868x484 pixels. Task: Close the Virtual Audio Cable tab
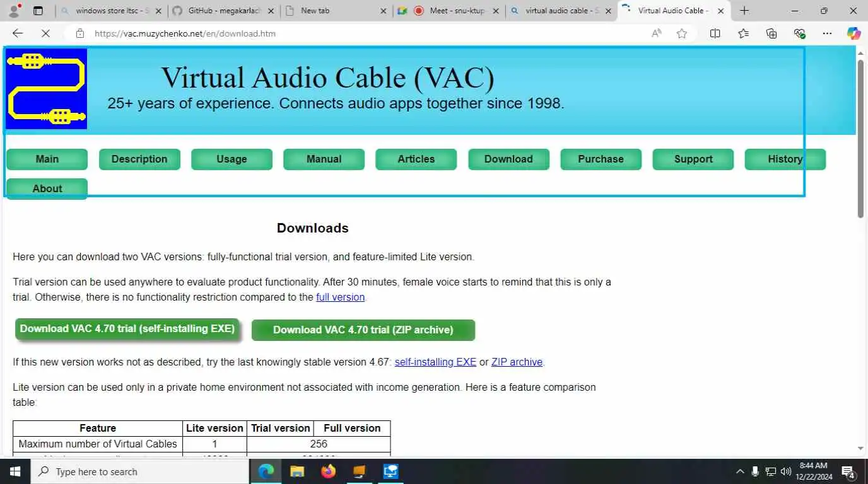click(x=720, y=11)
